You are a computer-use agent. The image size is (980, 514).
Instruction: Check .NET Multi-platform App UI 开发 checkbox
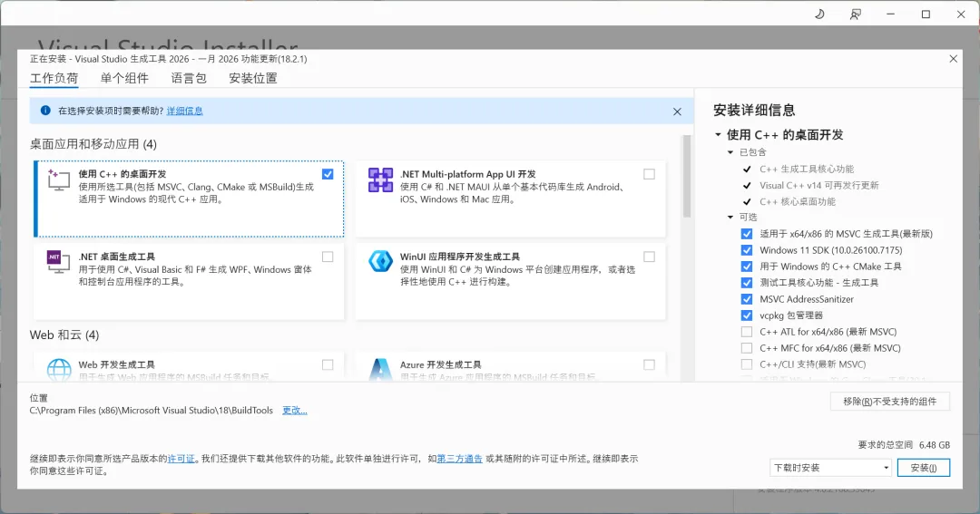coord(650,174)
